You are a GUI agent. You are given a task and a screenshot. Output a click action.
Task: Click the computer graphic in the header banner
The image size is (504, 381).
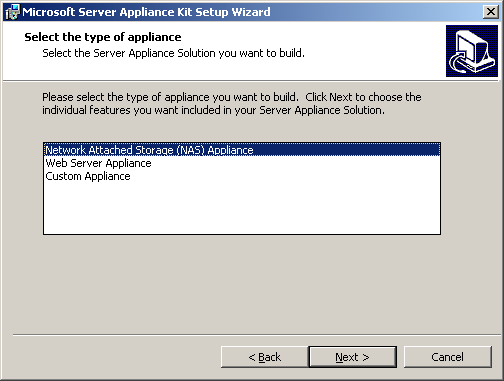(x=472, y=51)
